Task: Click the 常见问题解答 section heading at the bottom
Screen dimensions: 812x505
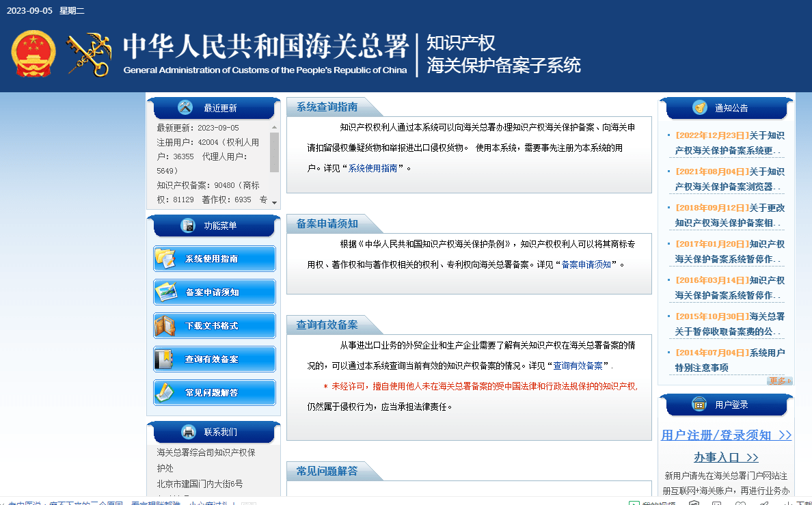Action: pos(327,471)
